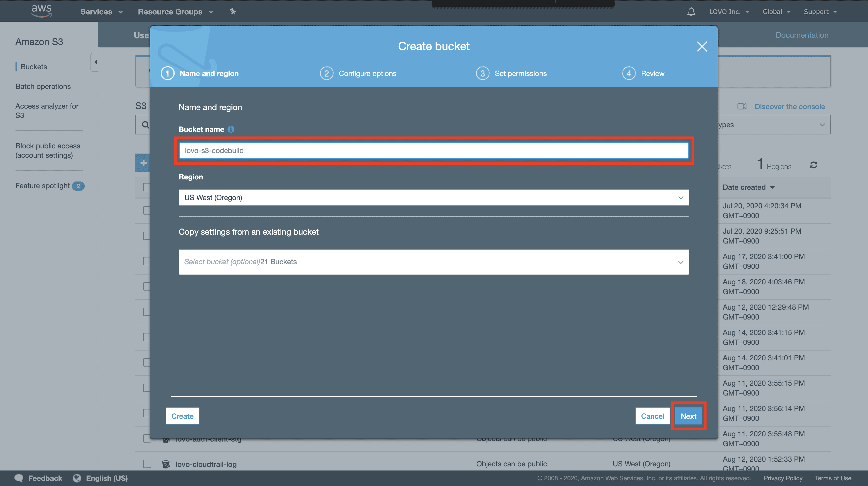Open Terms of Use link
Image resolution: width=868 pixels, height=486 pixels.
(833, 478)
